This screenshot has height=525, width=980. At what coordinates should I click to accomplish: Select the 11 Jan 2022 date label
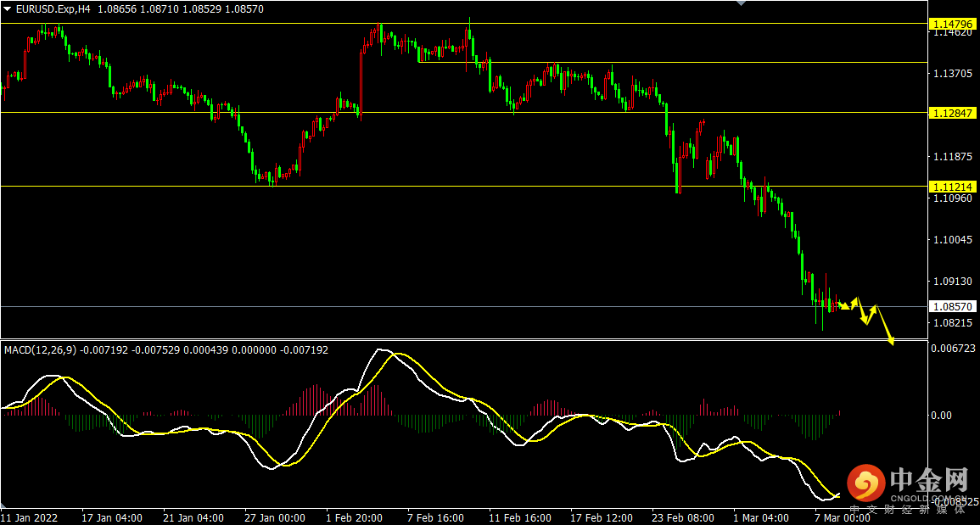29,517
